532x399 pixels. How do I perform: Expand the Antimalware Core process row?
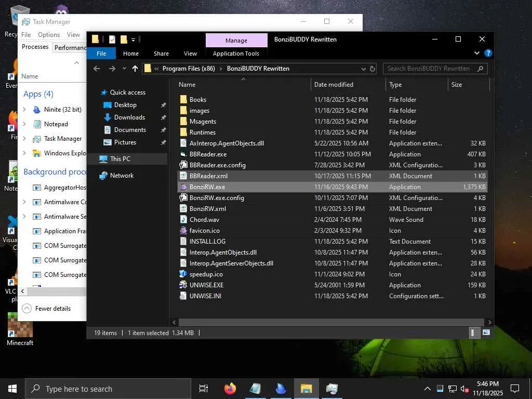pos(24,202)
